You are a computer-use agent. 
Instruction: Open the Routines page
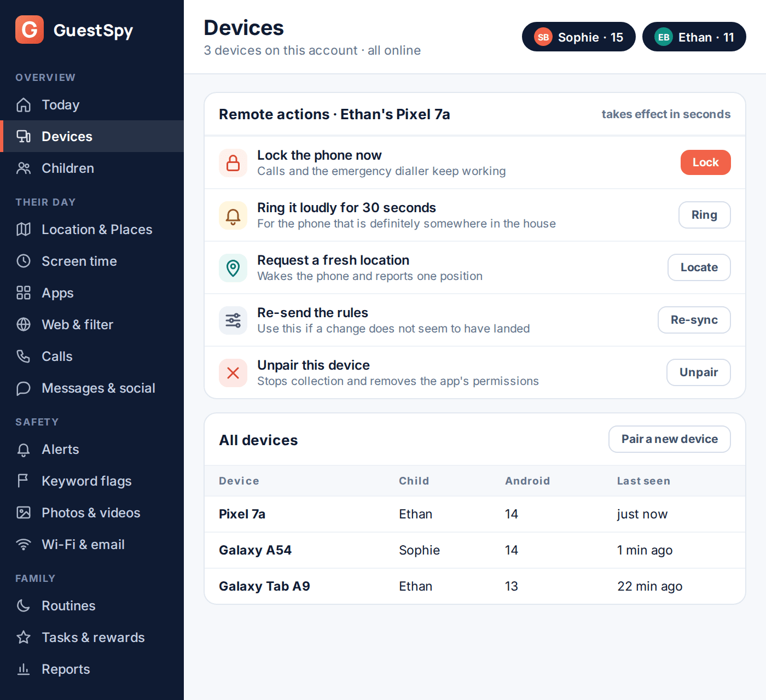point(92,605)
